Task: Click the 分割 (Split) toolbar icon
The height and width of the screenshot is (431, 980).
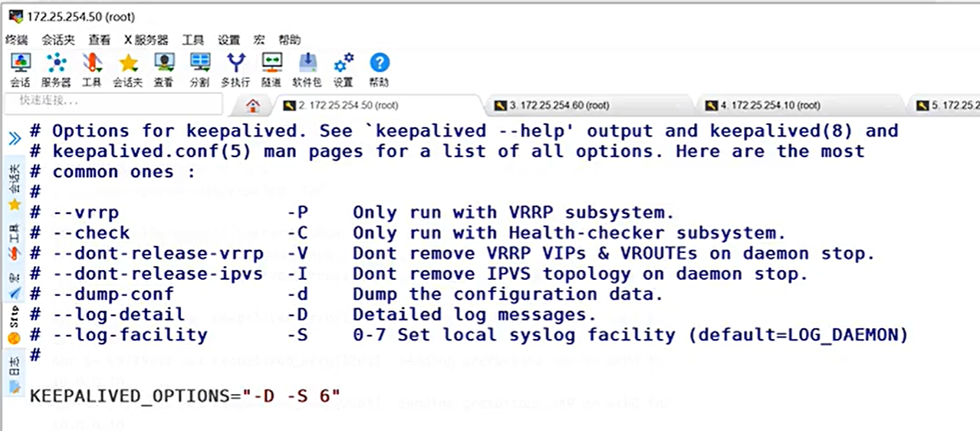Action: click(x=199, y=70)
